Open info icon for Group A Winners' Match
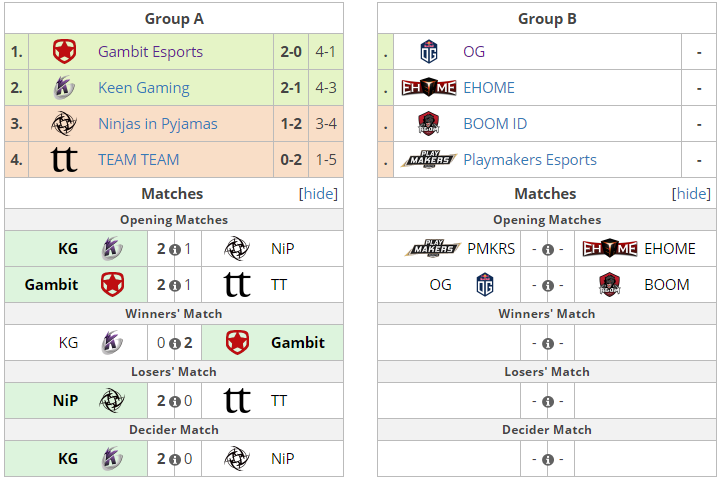 pos(175,343)
